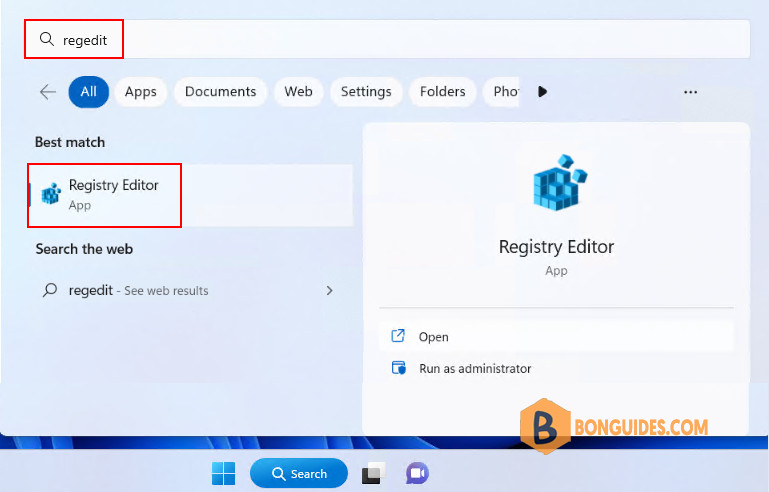
Task: Show more filters with the play arrow
Action: 542,92
